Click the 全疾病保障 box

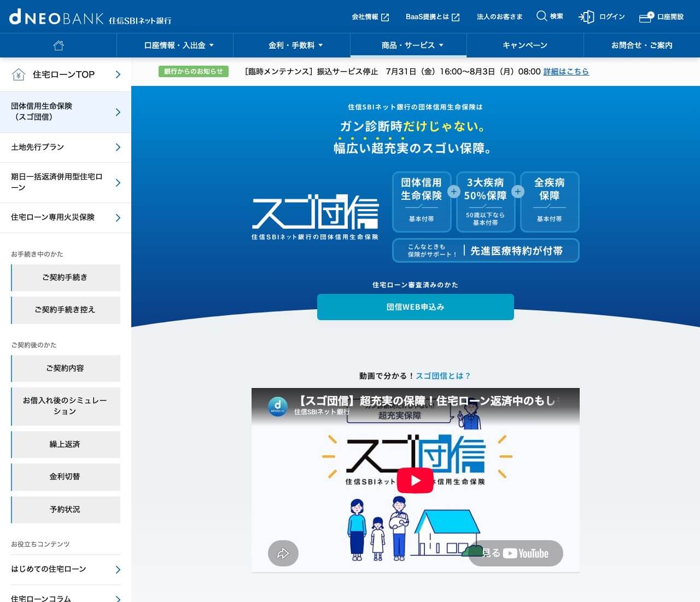pos(550,202)
